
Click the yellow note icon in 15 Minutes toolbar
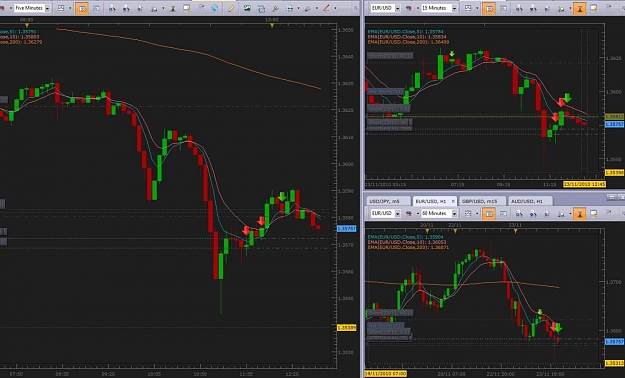[594, 8]
